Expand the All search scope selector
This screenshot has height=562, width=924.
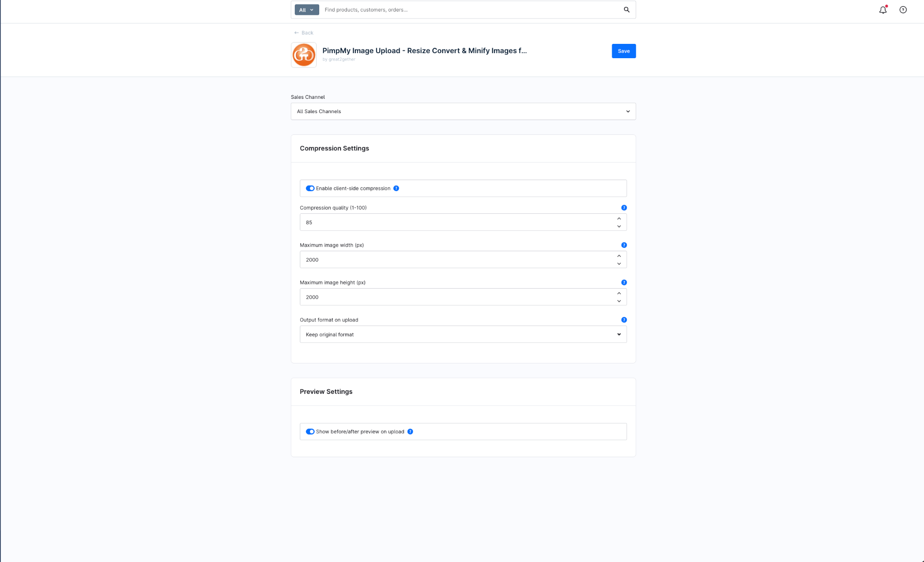(306, 9)
